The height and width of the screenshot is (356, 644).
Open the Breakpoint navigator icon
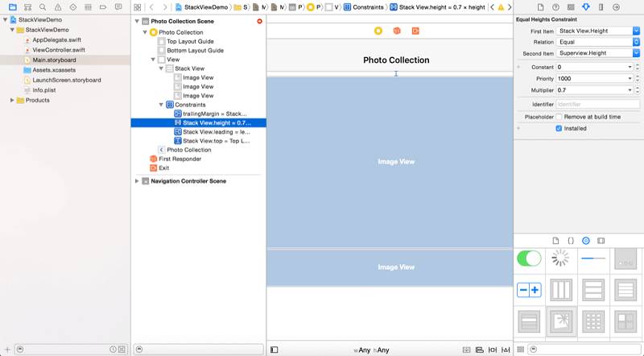(103, 7)
